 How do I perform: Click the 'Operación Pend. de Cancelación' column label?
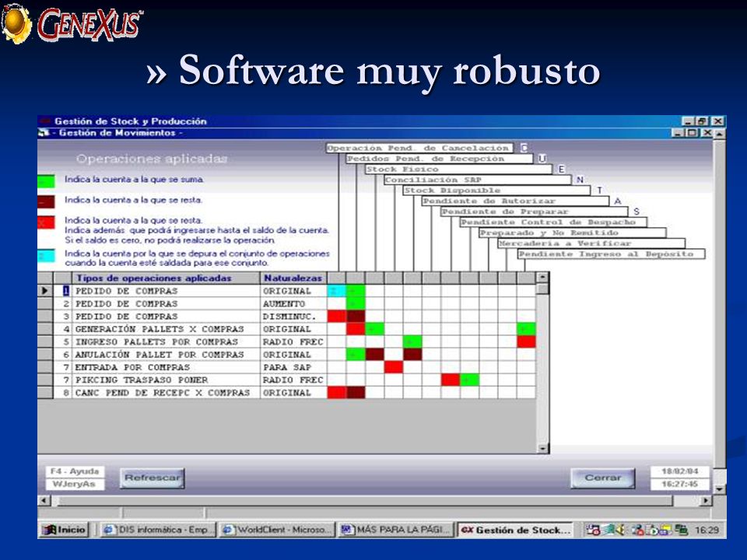(x=419, y=148)
